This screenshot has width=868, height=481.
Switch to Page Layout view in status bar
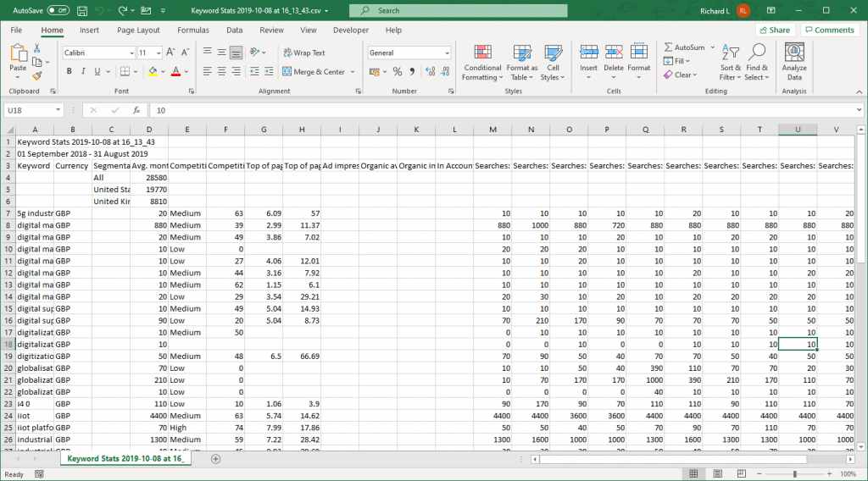pyautogui.click(x=717, y=474)
